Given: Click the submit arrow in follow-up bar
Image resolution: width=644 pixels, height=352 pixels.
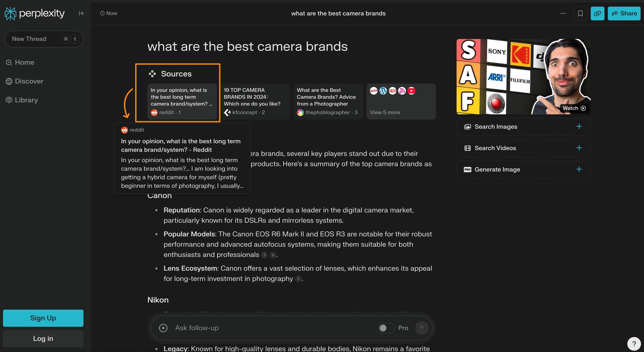Looking at the screenshot, I should [422, 328].
